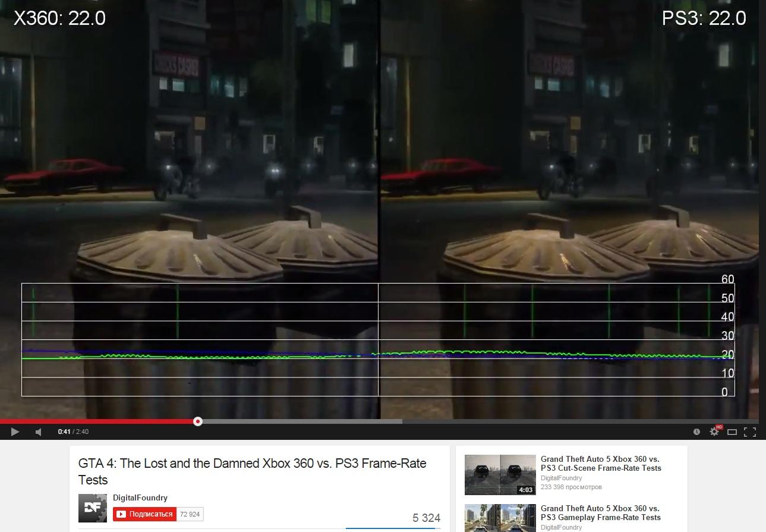766x532 pixels.
Task: Open the GTA 5 Gameplay Frame-Rate Tests title
Action: 601,512
